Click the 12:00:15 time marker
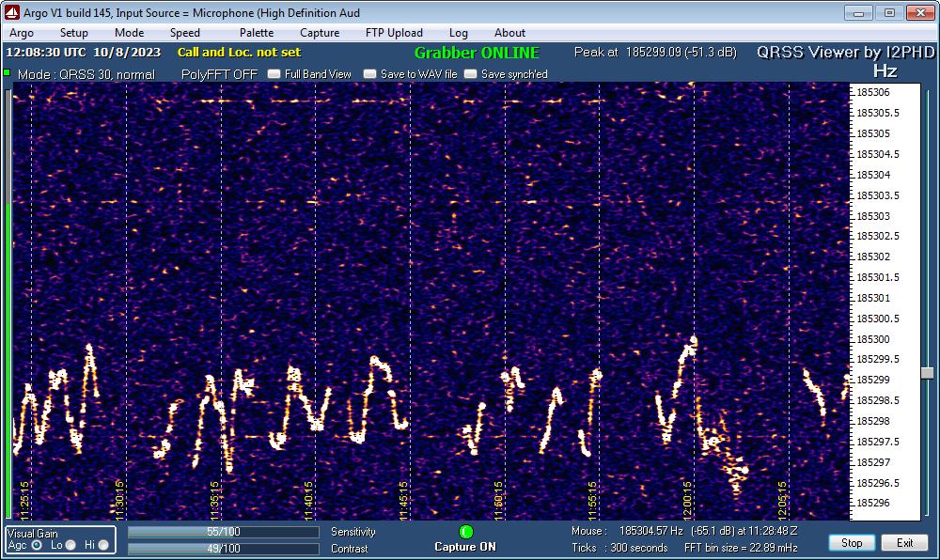Image resolution: width=940 pixels, height=560 pixels. (x=688, y=500)
